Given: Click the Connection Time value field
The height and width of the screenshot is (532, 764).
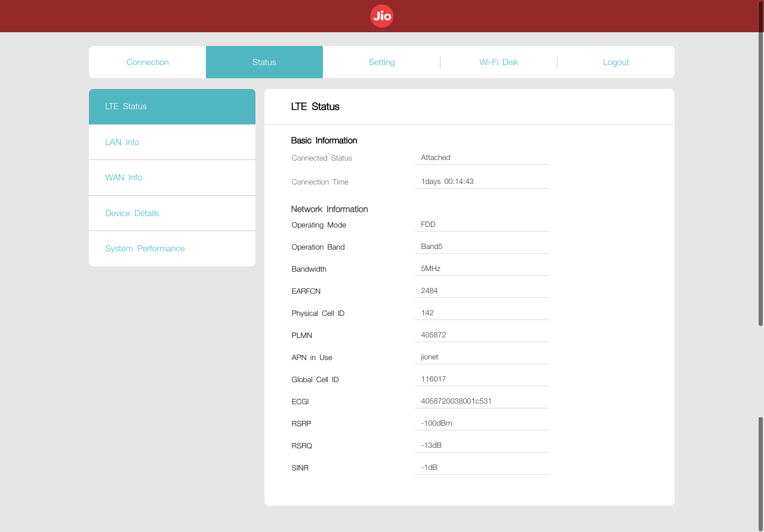Looking at the screenshot, I should coord(481,182).
